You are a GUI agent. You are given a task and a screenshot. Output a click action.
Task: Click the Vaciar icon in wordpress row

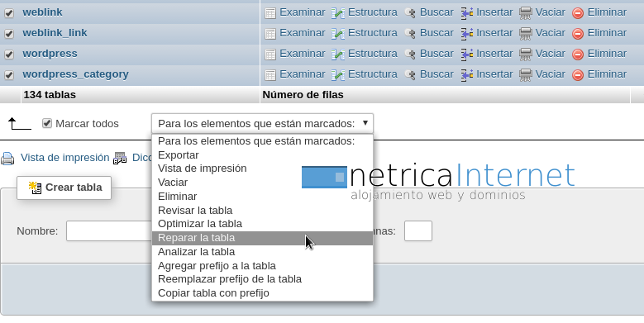tap(526, 55)
